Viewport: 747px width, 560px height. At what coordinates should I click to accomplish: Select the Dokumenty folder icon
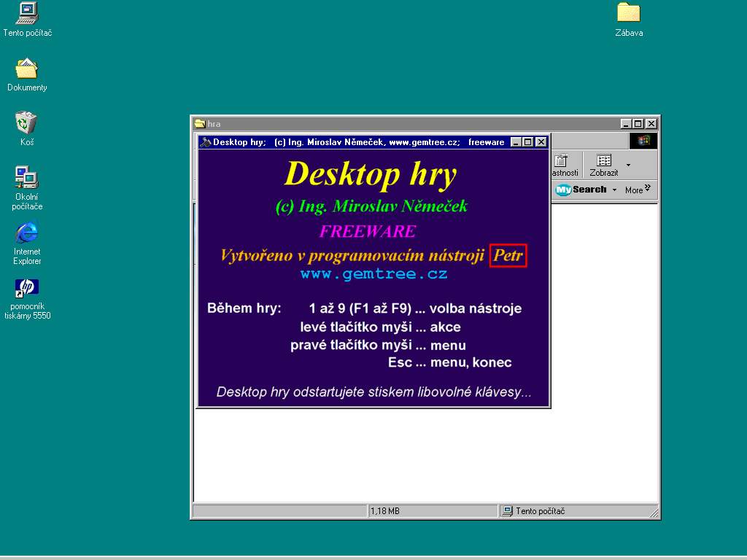27,69
